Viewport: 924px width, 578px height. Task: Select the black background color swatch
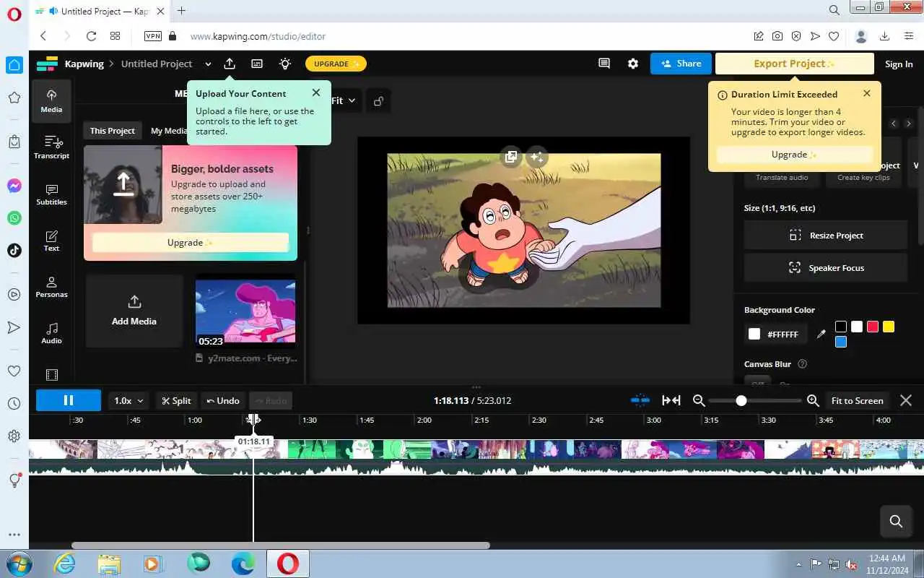tap(841, 327)
